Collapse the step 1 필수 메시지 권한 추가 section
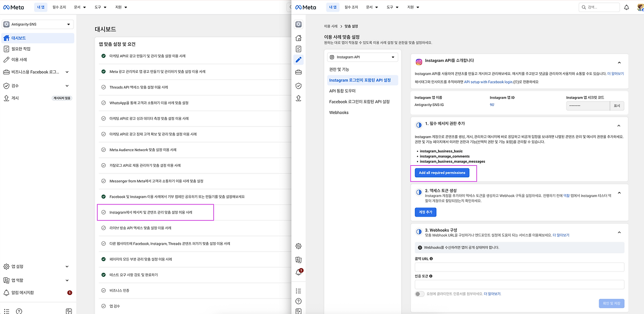The width and height of the screenshot is (644, 314). [619, 126]
